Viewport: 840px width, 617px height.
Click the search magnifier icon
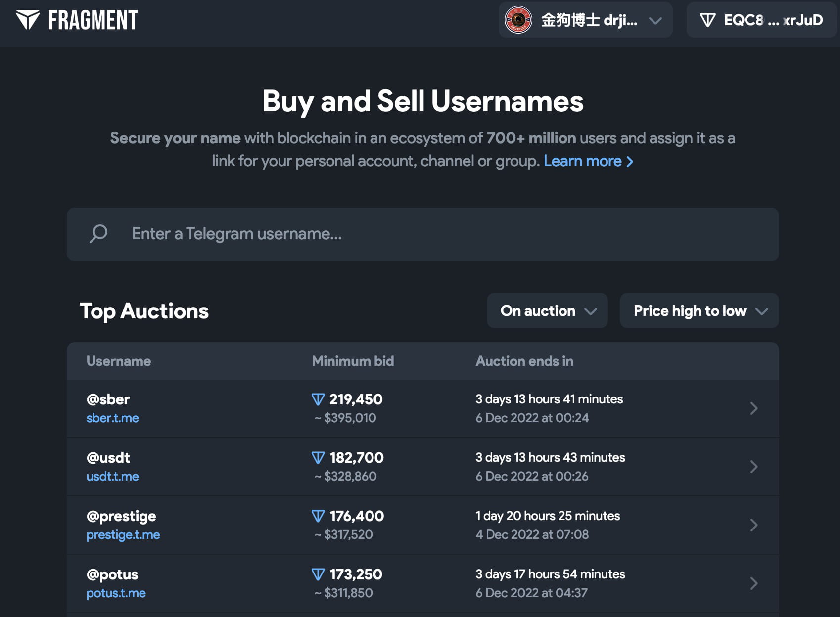pos(98,234)
